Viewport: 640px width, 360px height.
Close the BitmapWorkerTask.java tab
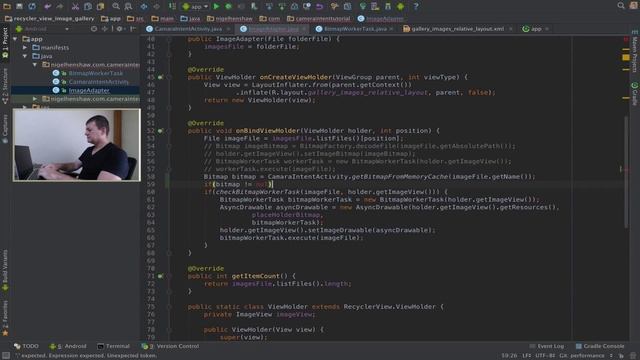coord(391,29)
